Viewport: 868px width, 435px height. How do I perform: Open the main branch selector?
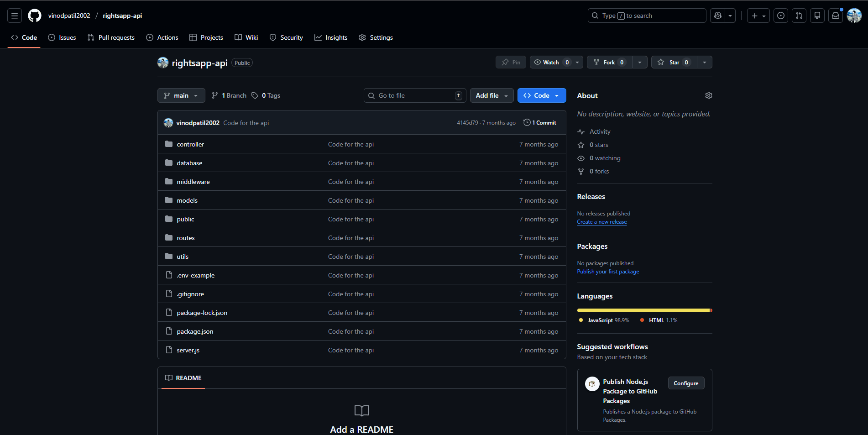(181, 95)
